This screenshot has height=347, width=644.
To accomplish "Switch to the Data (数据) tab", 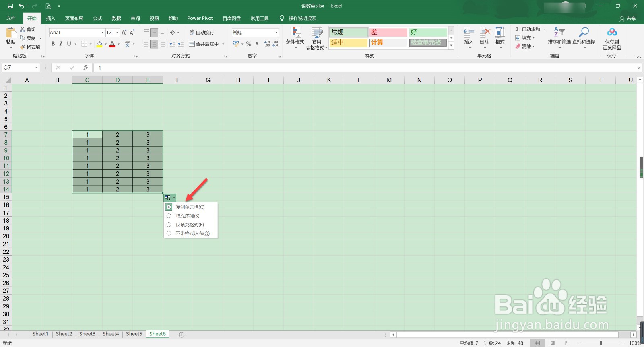I will (x=116, y=18).
